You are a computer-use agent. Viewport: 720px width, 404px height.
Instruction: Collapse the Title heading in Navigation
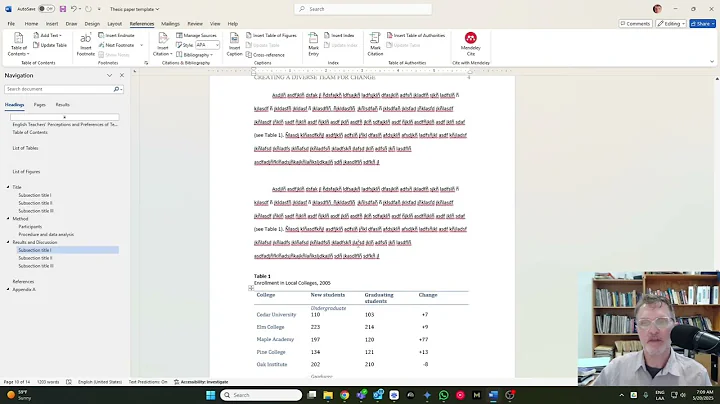(x=8, y=187)
